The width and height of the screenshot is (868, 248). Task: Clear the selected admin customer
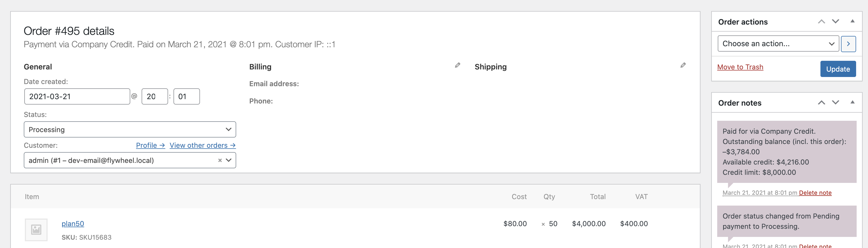pyautogui.click(x=220, y=160)
